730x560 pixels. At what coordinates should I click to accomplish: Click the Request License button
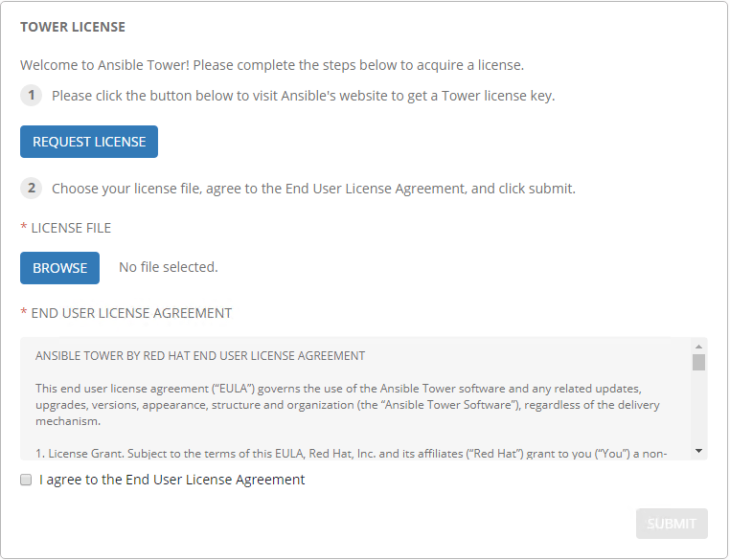pos(89,142)
